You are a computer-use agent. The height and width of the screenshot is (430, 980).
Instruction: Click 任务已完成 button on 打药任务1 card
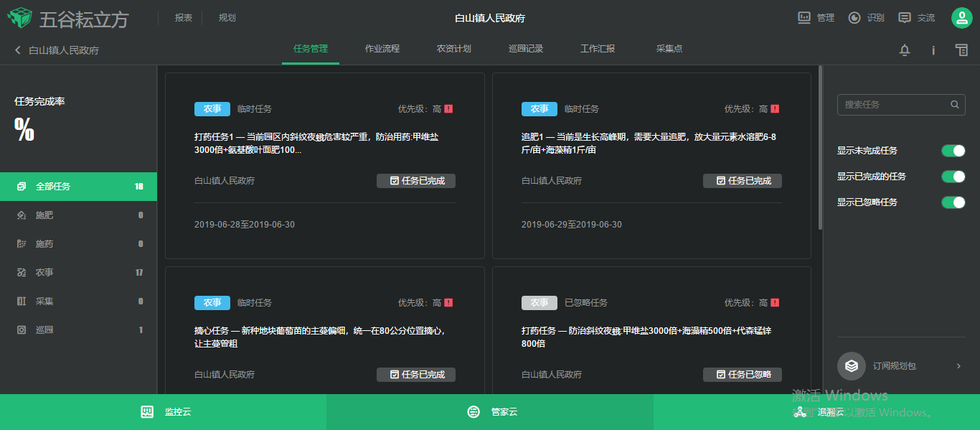pos(416,181)
